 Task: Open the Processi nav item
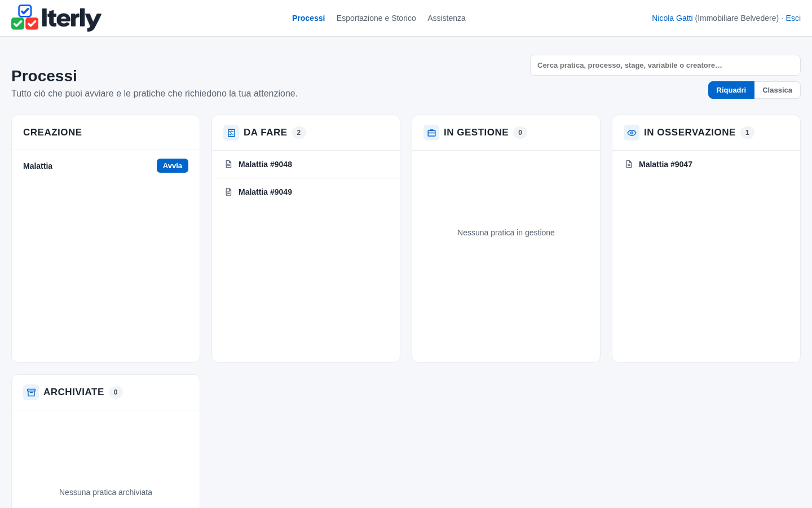[308, 18]
